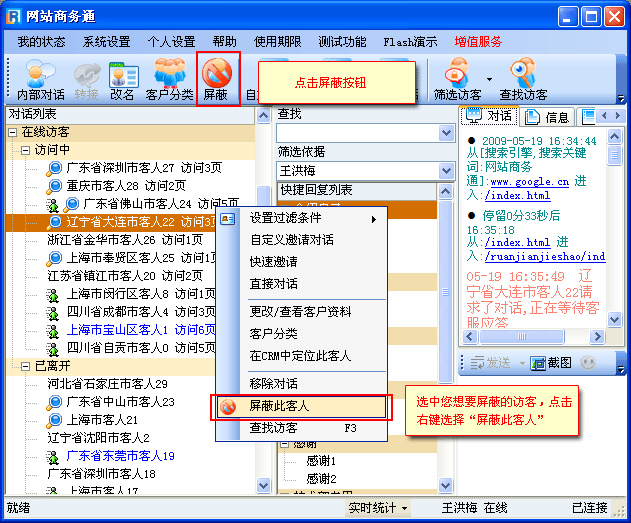This screenshot has width=631, height=523.
Task: Click the 改名 rename toolbar icon
Action: 122,75
